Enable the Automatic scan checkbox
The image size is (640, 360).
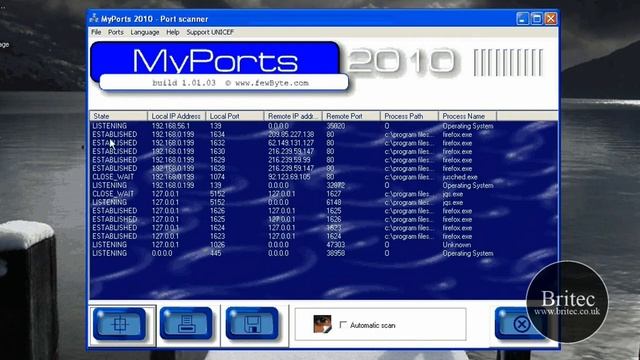coord(343,325)
